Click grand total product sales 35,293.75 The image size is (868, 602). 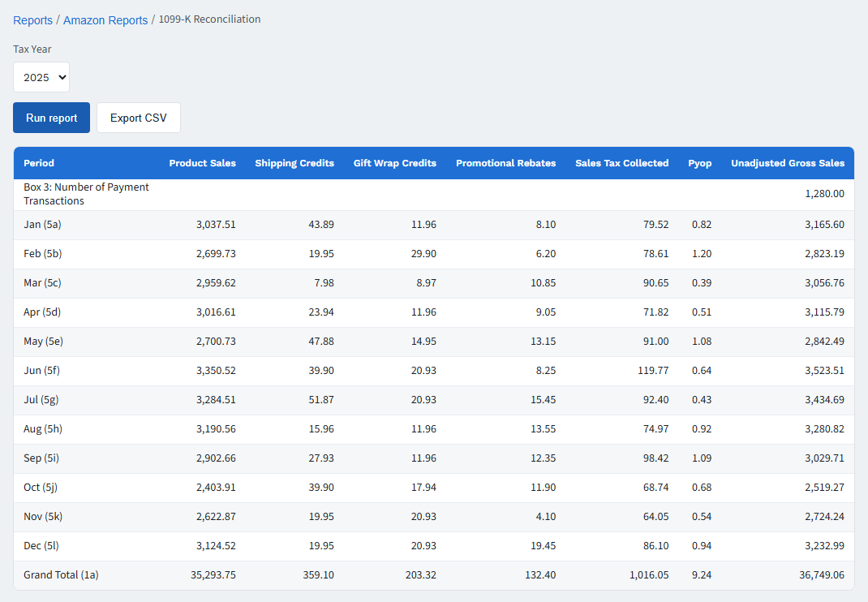(x=213, y=575)
